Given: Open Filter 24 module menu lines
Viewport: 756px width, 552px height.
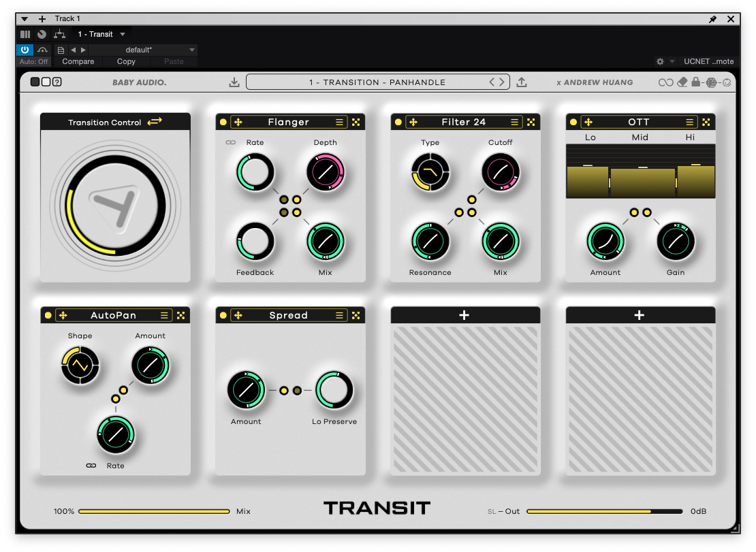Looking at the screenshot, I should (514, 123).
